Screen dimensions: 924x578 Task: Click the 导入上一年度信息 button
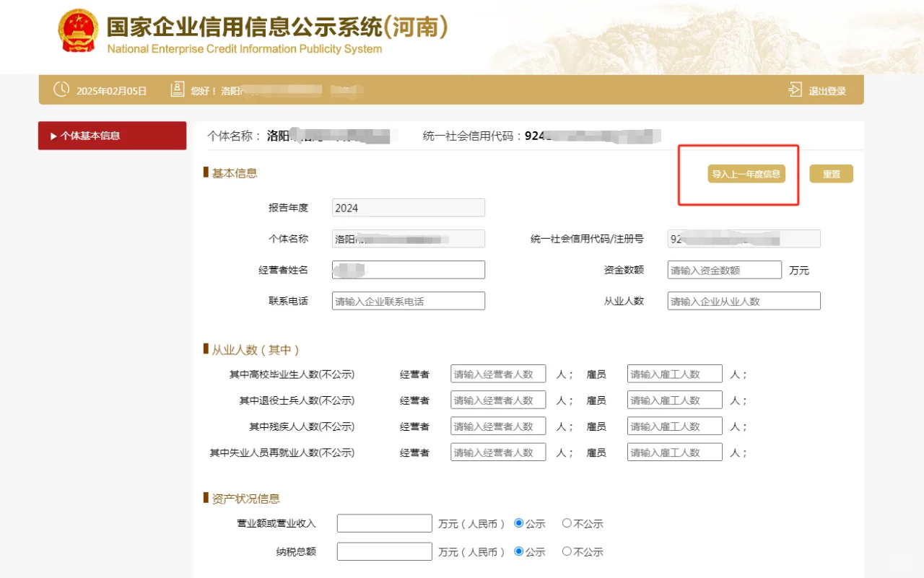click(x=746, y=174)
